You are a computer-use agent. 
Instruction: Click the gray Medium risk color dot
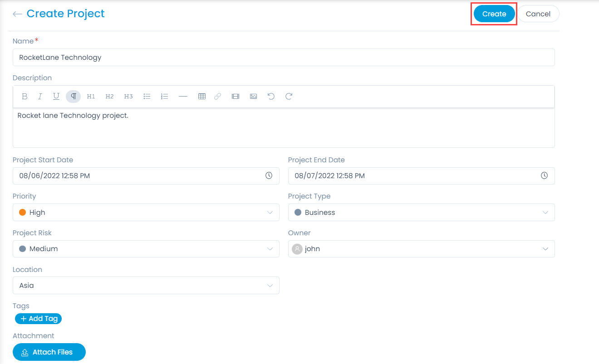tap(22, 249)
